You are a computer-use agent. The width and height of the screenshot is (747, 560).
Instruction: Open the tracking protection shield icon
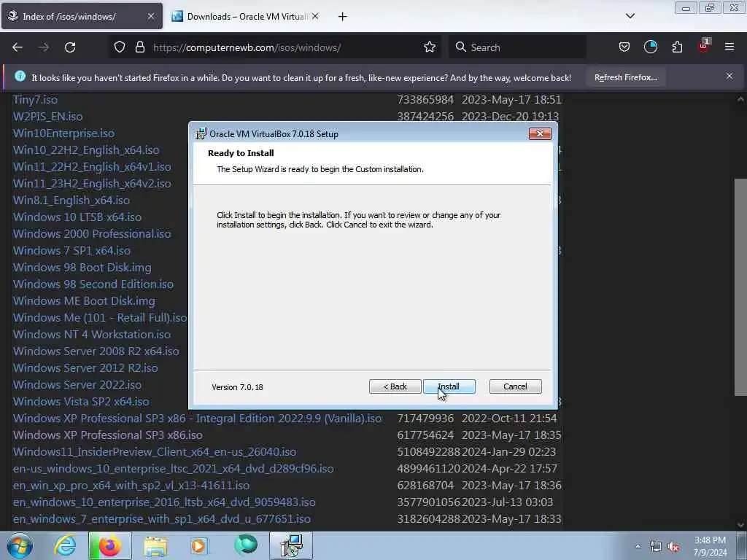click(120, 47)
